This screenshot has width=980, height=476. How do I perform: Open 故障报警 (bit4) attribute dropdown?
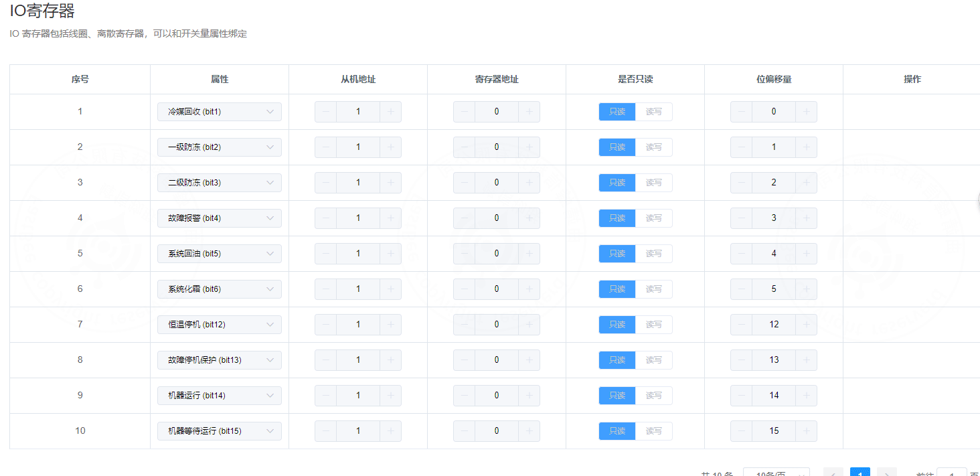click(220, 218)
